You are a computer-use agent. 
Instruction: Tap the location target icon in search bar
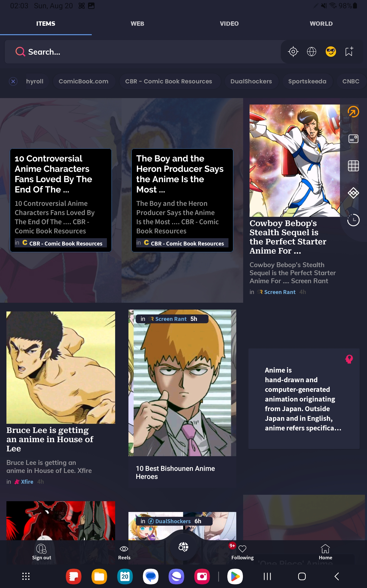tap(293, 52)
